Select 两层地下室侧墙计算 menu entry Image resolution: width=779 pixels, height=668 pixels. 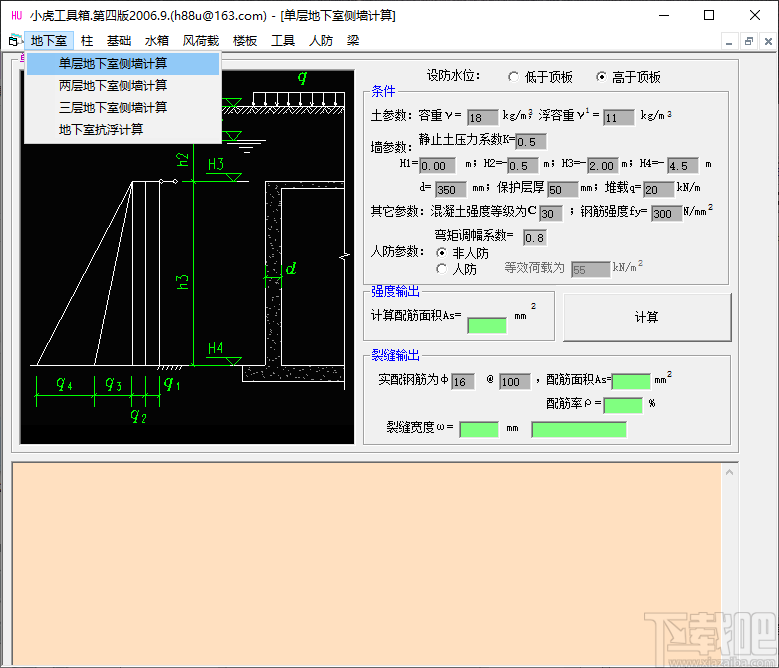coord(123,85)
